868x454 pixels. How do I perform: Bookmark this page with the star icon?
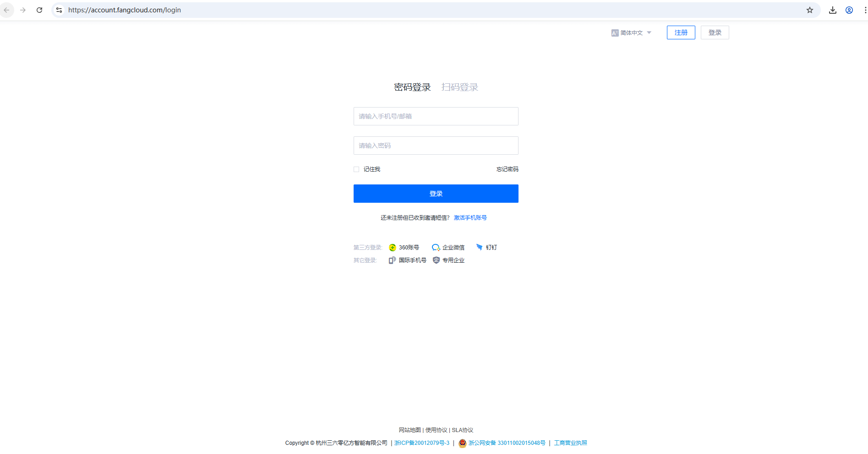(810, 10)
